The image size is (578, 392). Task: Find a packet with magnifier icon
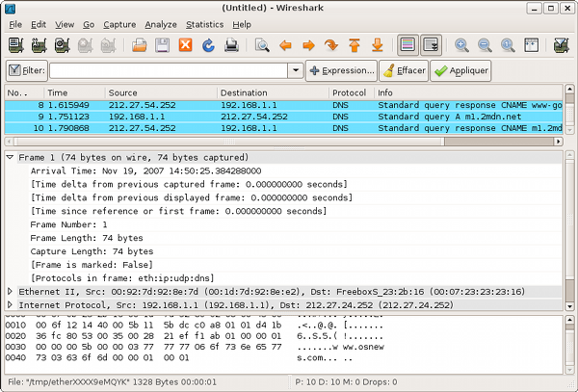tap(262, 45)
